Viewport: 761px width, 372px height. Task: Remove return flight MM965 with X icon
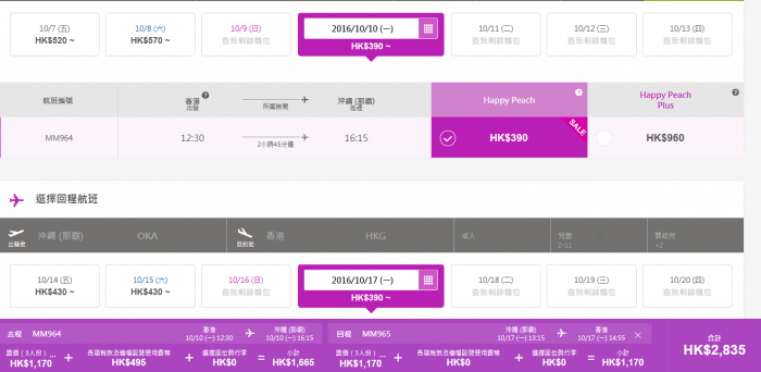coord(638,335)
